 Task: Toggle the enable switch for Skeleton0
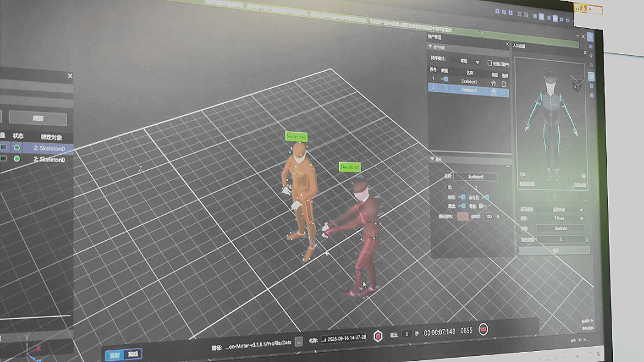click(445, 88)
